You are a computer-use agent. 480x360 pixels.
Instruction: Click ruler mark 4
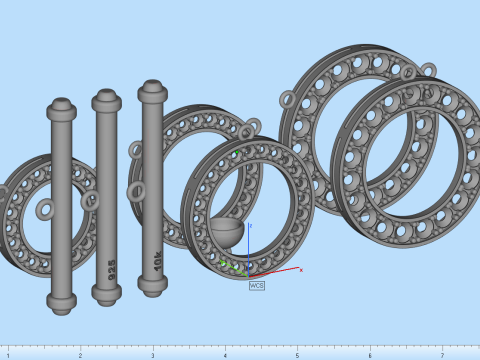(x=225, y=356)
